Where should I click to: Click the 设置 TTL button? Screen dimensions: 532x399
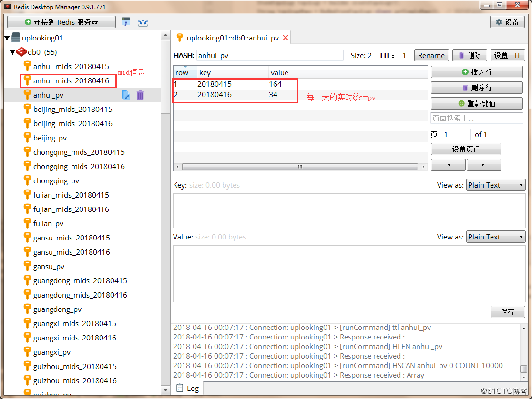pos(508,55)
